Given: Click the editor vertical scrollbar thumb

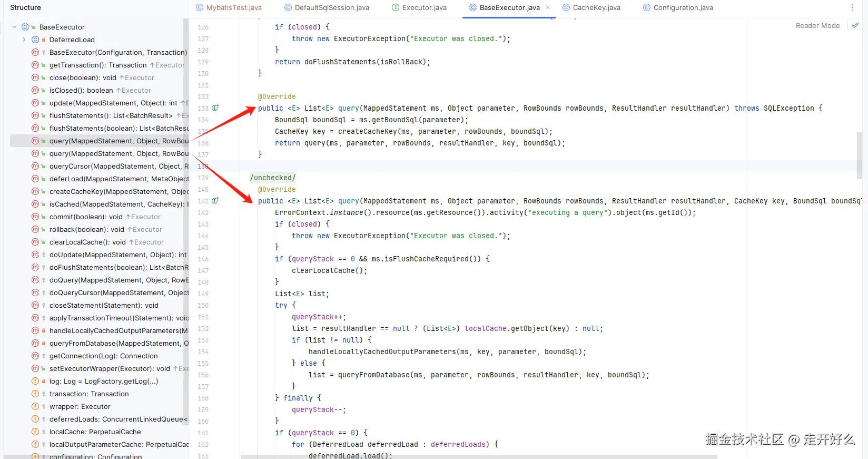Looking at the screenshot, I should (860, 155).
